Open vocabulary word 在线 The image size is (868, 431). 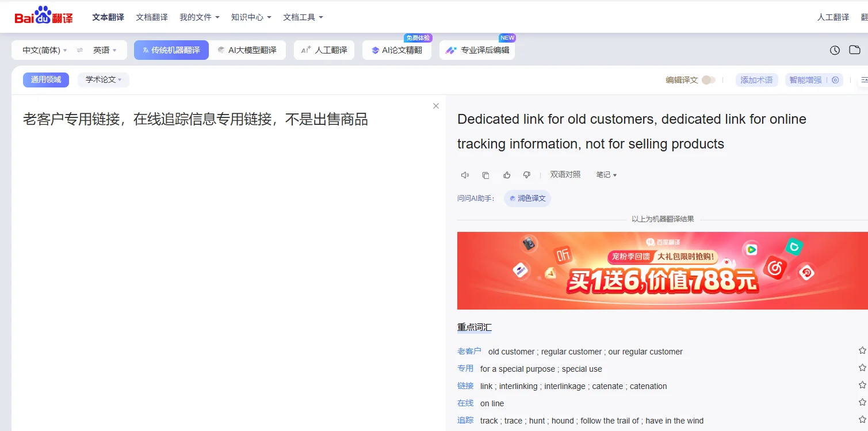coord(465,403)
